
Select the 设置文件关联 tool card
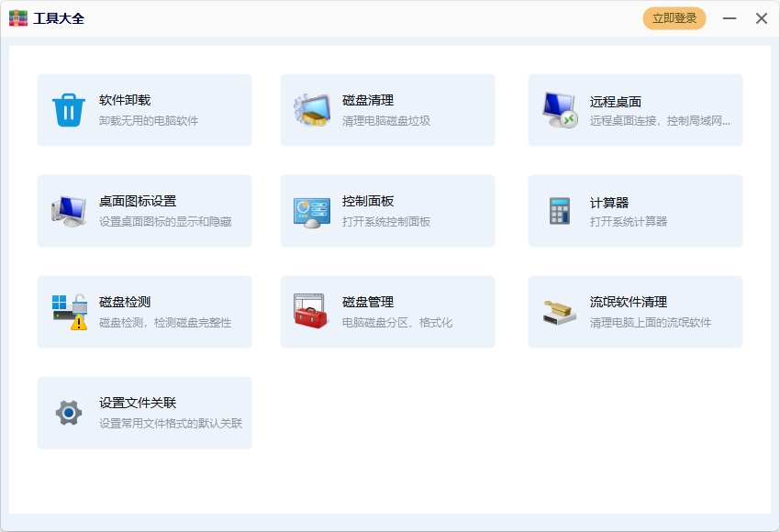point(144,411)
